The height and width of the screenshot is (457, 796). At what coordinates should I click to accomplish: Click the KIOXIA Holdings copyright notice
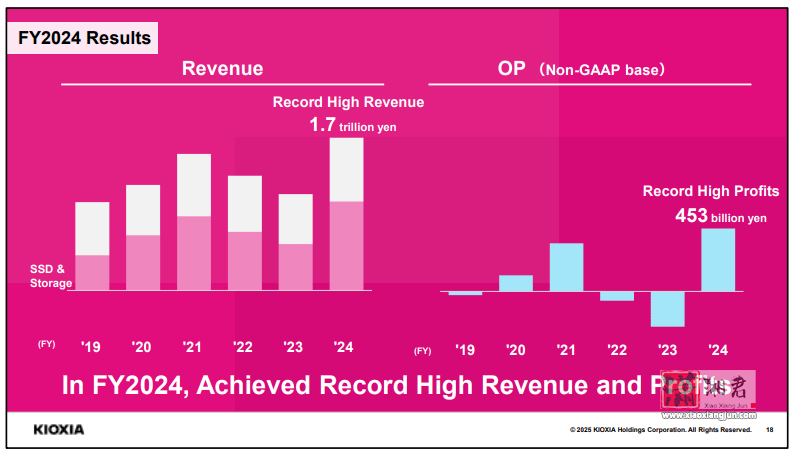[x=660, y=430]
